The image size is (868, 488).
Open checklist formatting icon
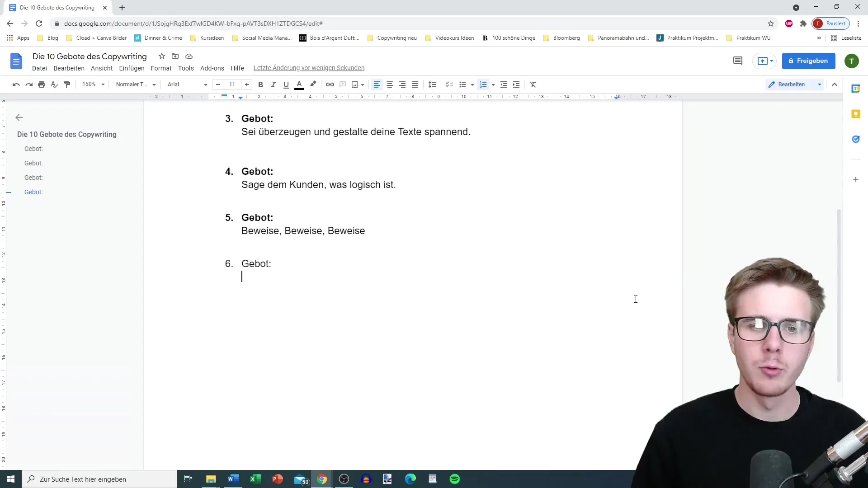[x=449, y=84]
